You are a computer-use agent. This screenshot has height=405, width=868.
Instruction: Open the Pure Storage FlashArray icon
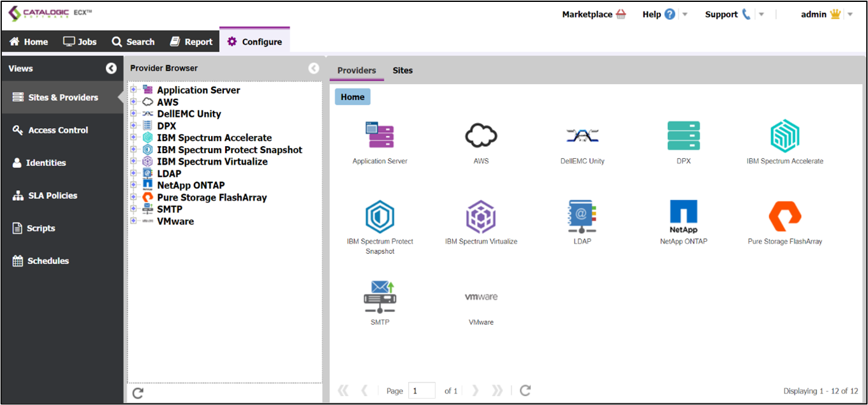785,217
